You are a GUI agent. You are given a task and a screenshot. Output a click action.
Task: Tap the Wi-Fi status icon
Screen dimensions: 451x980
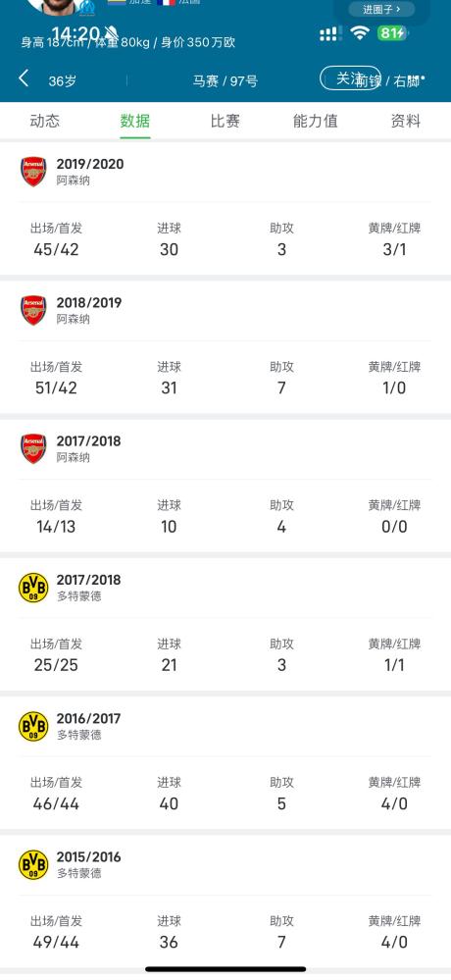tap(360, 33)
